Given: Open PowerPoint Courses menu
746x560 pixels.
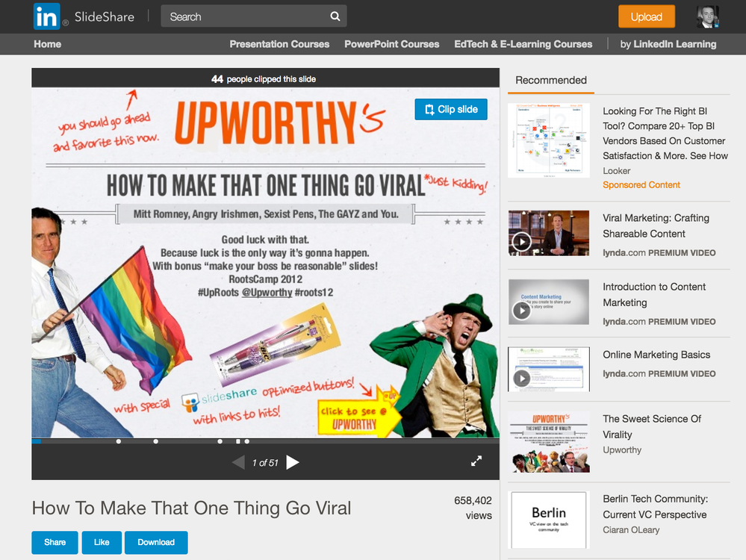Looking at the screenshot, I should click(x=391, y=44).
